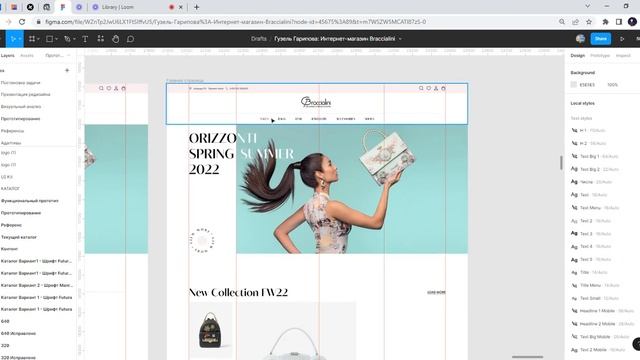Select the 640 Исправлено layer

pyautogui.click(x=18, y=333)
